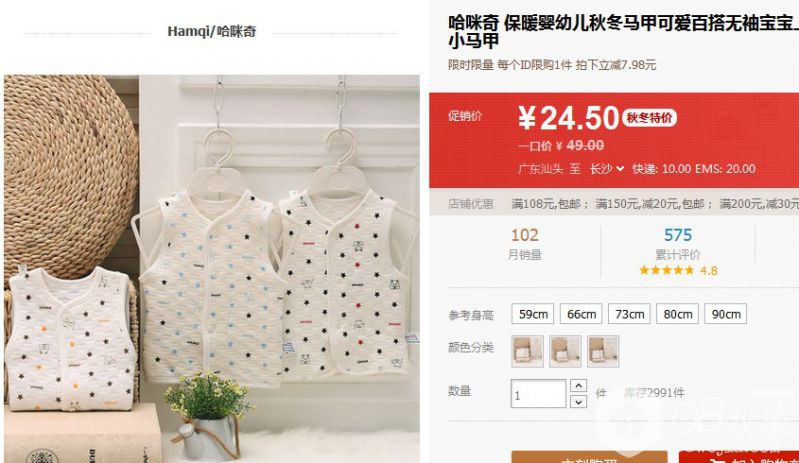Select the first color thumbnail swatch
799x463 pixels.
point(527,351)
